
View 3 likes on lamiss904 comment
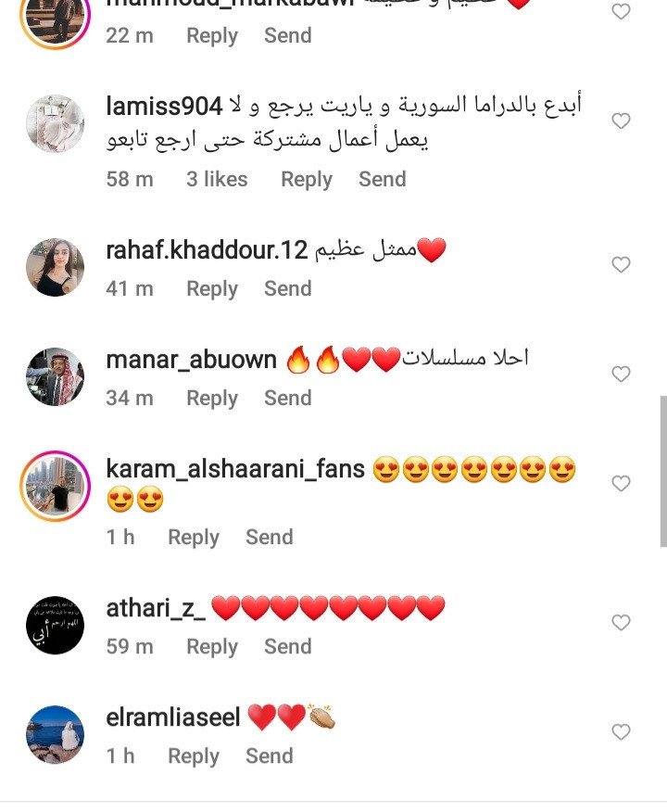click(x=217, y=179)
